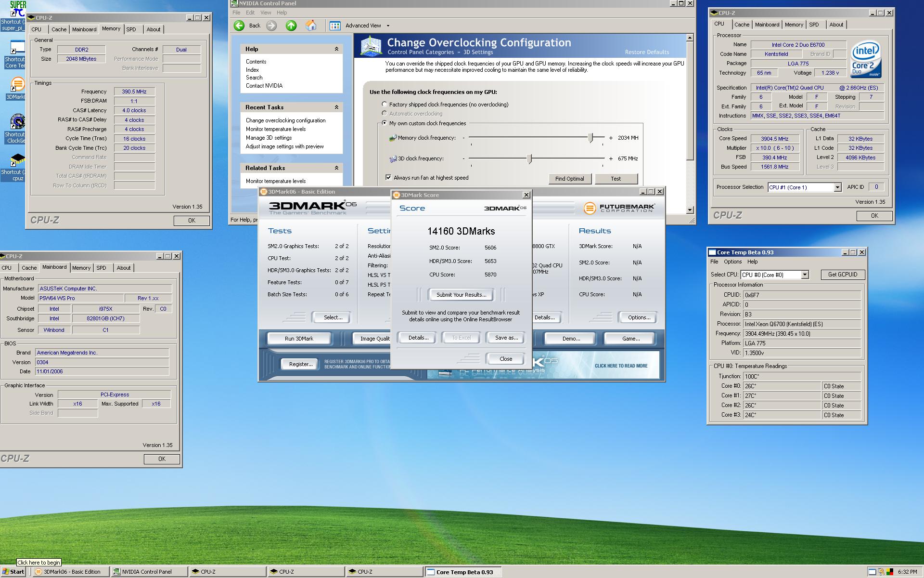The width and height of the screenshot is (924, 578).
Task: Click Run 3DMark button
Action: click(x=299, y=339)
